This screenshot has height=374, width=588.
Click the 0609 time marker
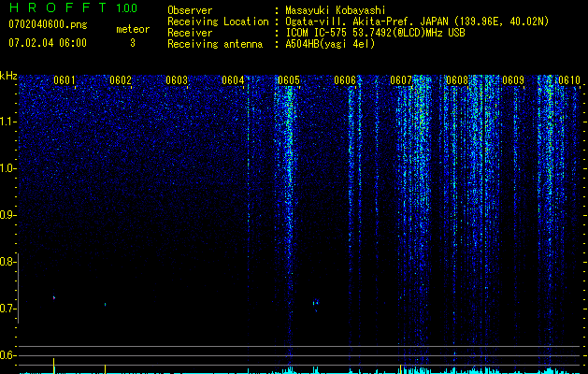coord(513,80)
